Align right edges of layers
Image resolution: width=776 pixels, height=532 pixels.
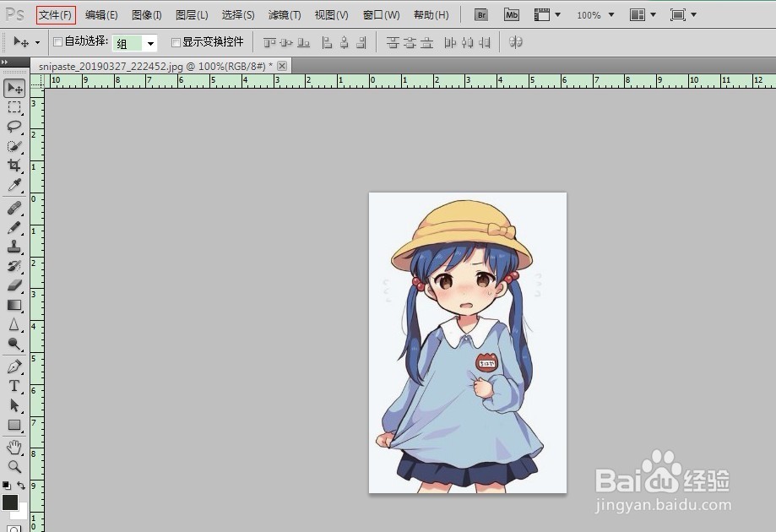click(361, 42)
